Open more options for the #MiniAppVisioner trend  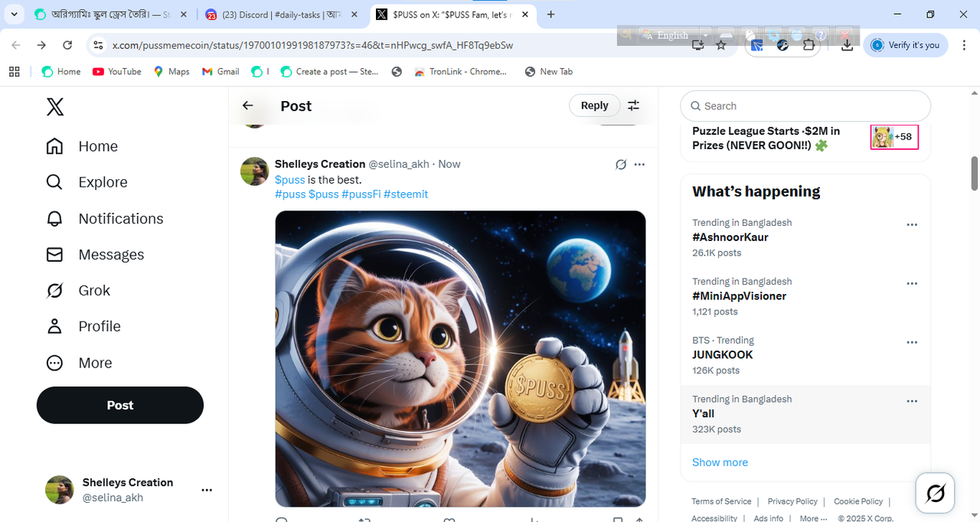tap(912, 284)
